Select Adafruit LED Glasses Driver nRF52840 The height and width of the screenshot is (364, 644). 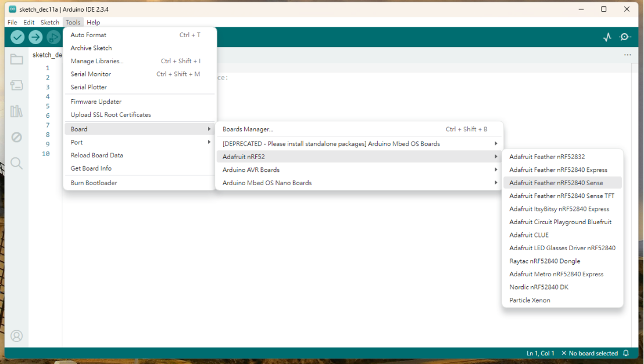pos(563,248)
